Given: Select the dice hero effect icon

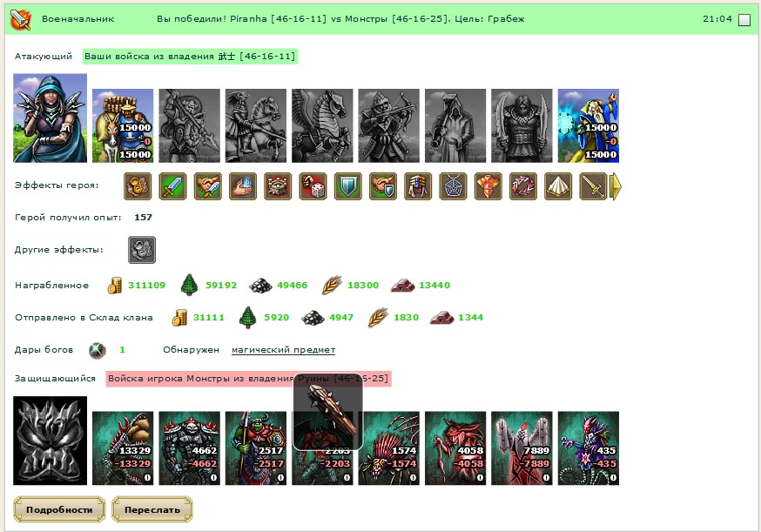Looking at the screenshot, I should click(313, 186).
